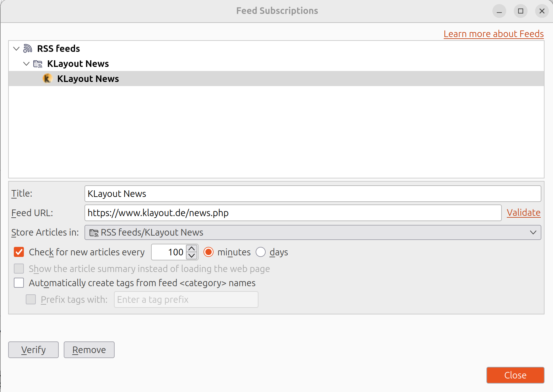Open Learn more about Feeds link
Viewport: 553px width, 392px height.
coord(493,34)
